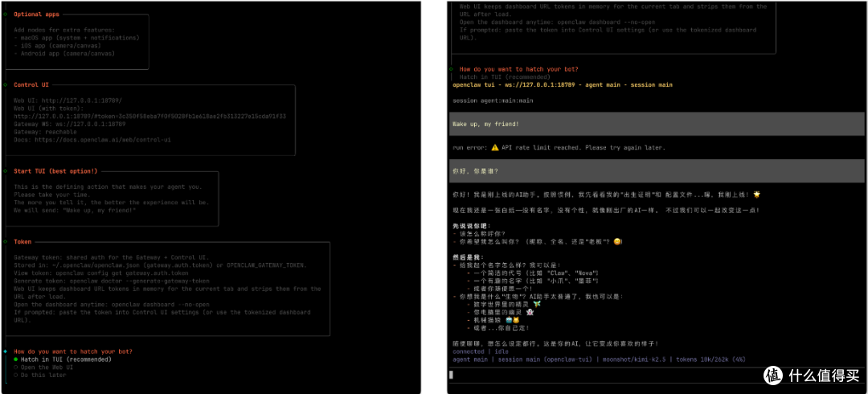Open the tokenized Web UI URL with #token
This screenshot has height=394, width=868.
coord(149,117)
